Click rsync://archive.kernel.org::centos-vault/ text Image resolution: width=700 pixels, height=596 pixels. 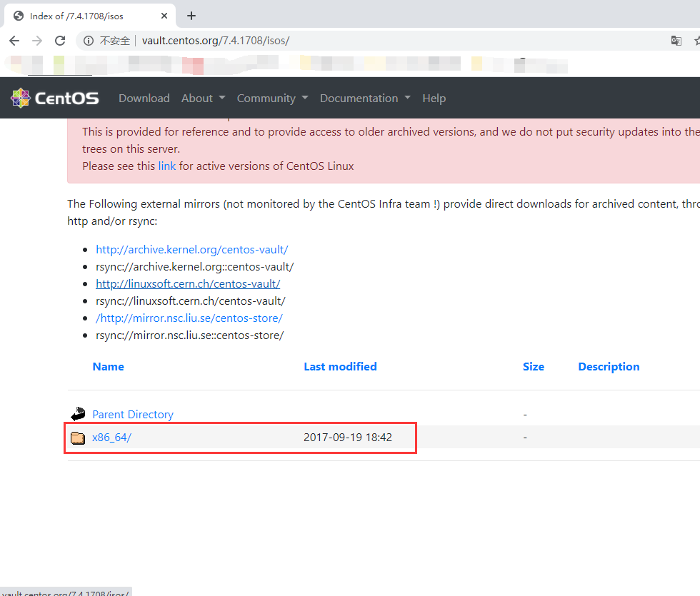[194, 267]
